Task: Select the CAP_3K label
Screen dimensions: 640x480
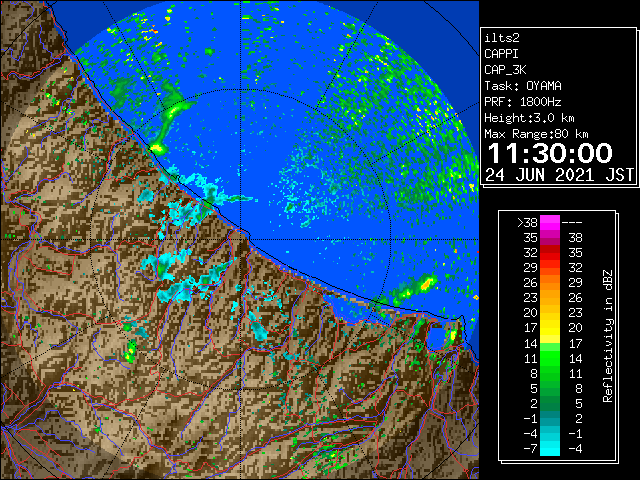Action: point(505,70)
